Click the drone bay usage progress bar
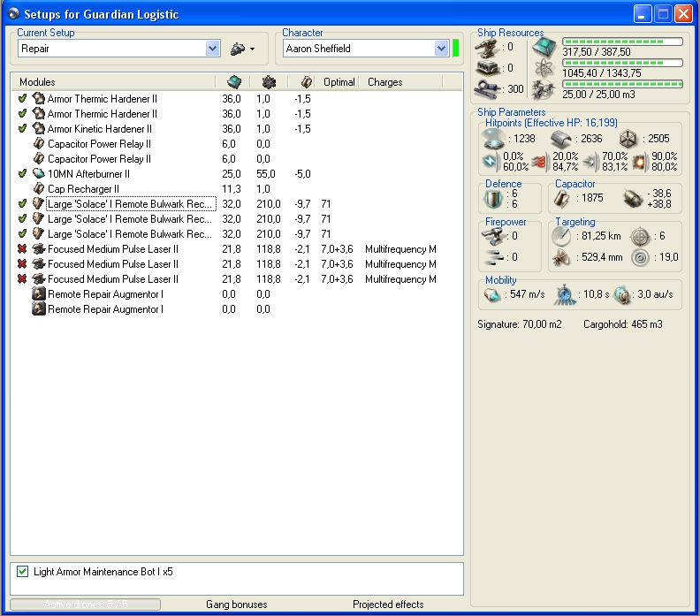 [x=622, y=83]
